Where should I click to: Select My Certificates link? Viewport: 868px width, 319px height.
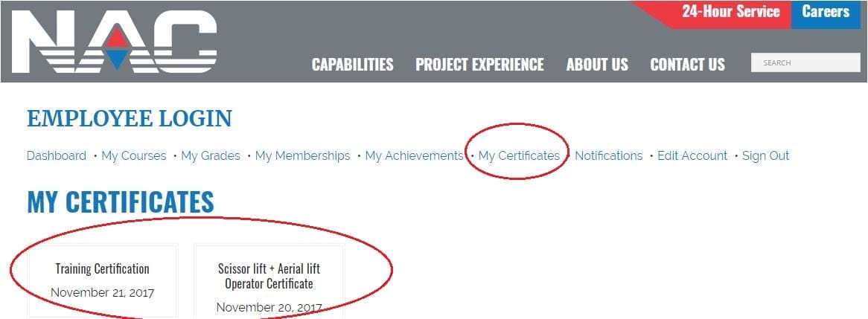(x=520, y=156)
